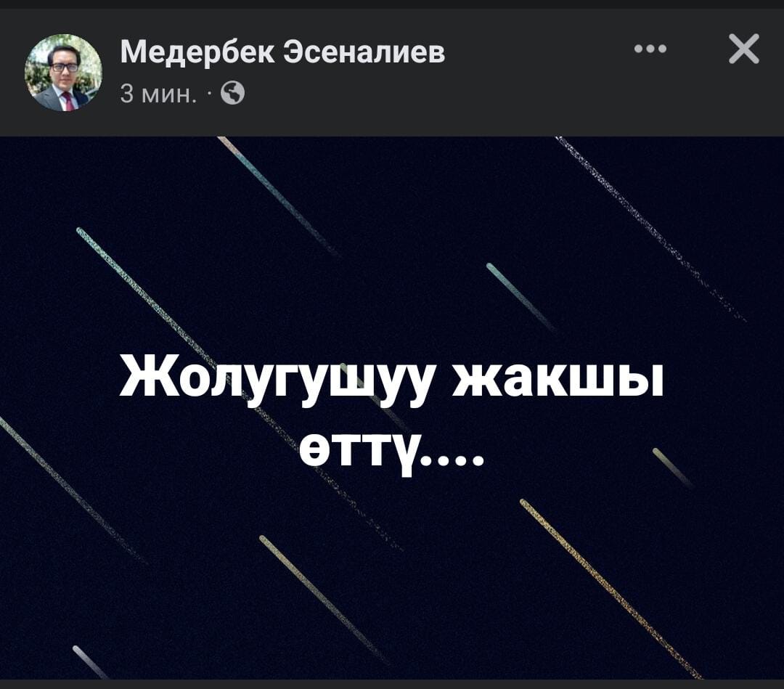Image resolution: width=784 pixels, height=689 pixels.
Task: Click the long golden meteor streak
Action: click(x=611, y=589)
